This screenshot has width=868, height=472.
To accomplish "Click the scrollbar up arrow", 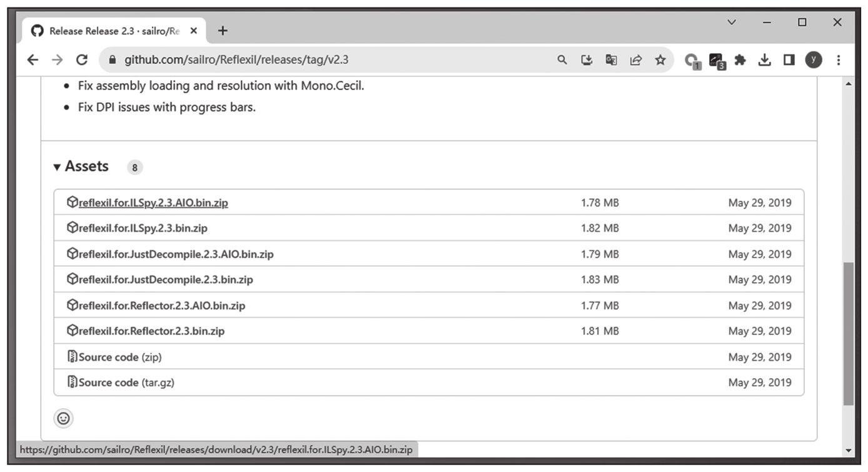I will click(848, 84).
